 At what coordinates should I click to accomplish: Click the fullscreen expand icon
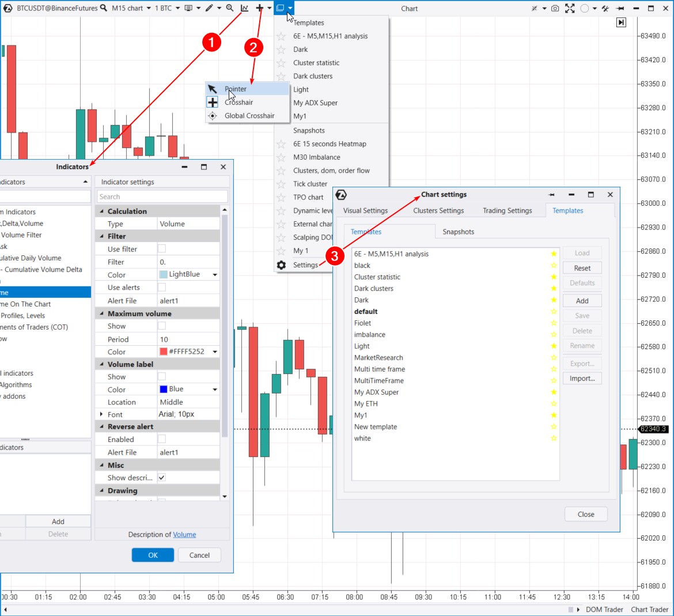[x=570, y=8]
